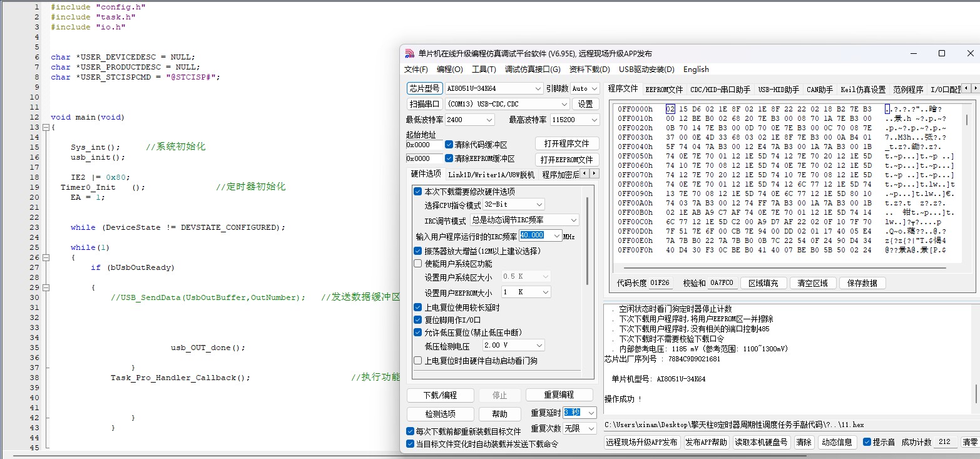Switch to the EEPROM文件 tab
The height and width of the screenshot is (459, 980).
coord(664,90)
